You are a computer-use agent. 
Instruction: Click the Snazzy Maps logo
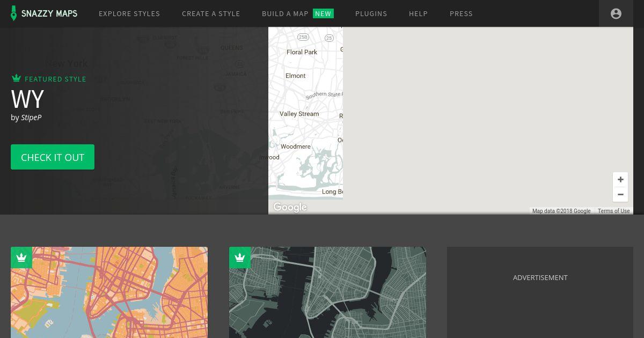point(44,13)
